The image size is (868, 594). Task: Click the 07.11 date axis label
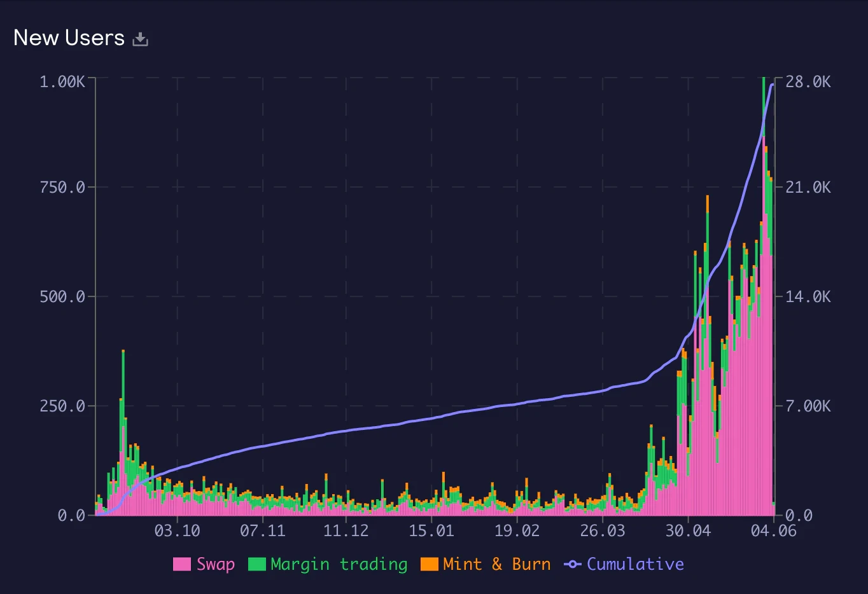tap(262, 531)
